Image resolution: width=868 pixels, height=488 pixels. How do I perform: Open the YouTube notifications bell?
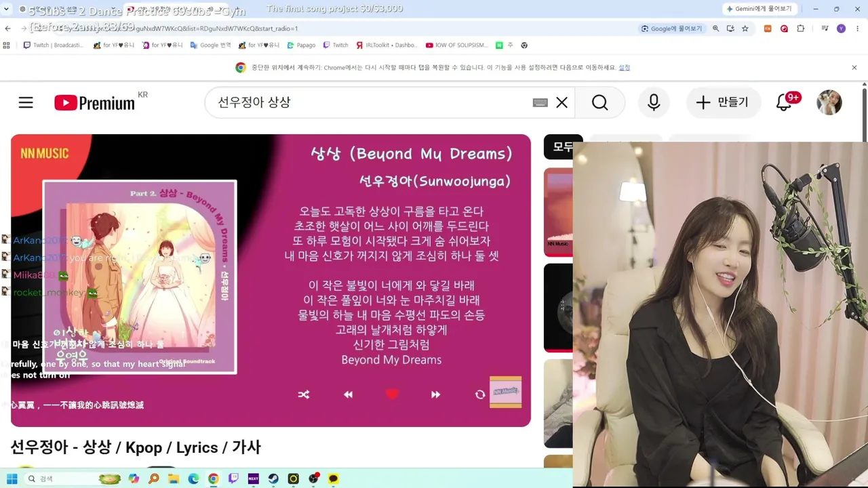(x=784, y=102)
